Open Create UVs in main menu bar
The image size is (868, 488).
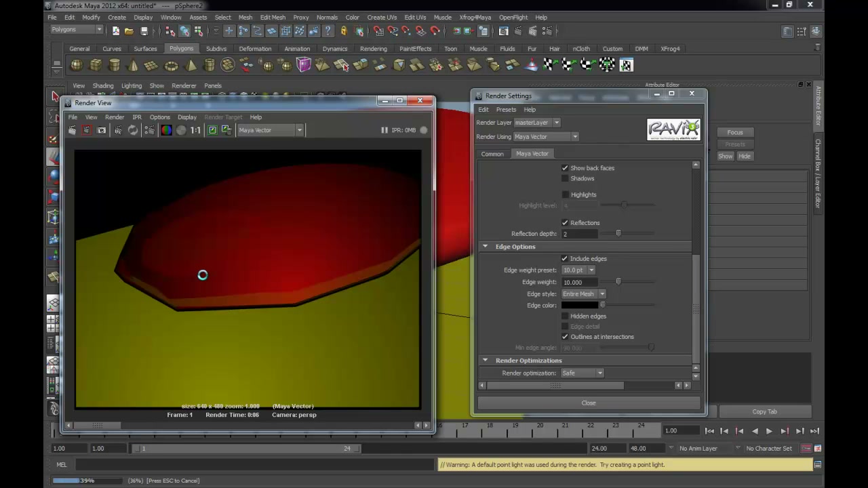coord(382,17)
